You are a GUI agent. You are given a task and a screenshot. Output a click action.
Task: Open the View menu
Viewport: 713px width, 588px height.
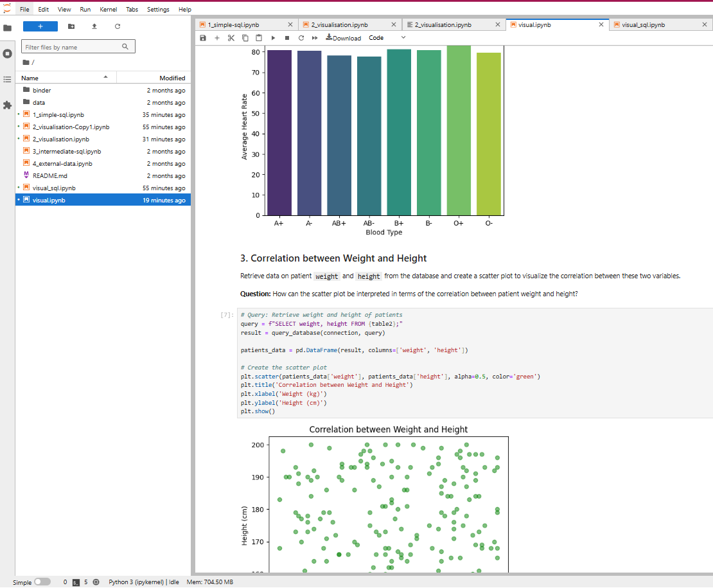[64, 9]
